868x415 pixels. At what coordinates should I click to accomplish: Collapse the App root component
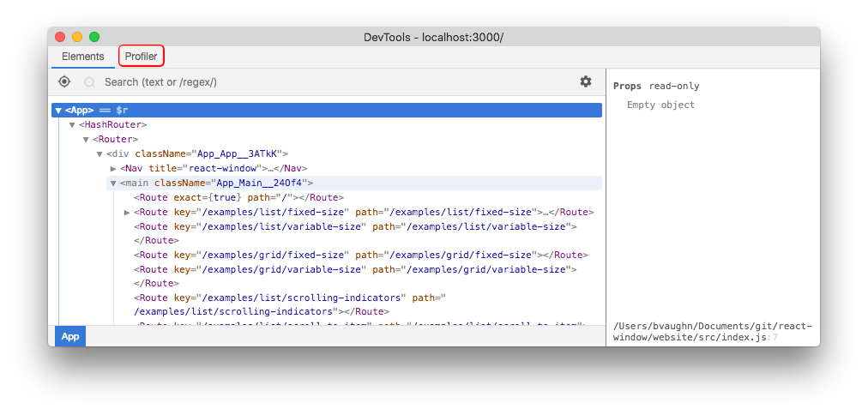pyautogui.click(x=57, y=111)
